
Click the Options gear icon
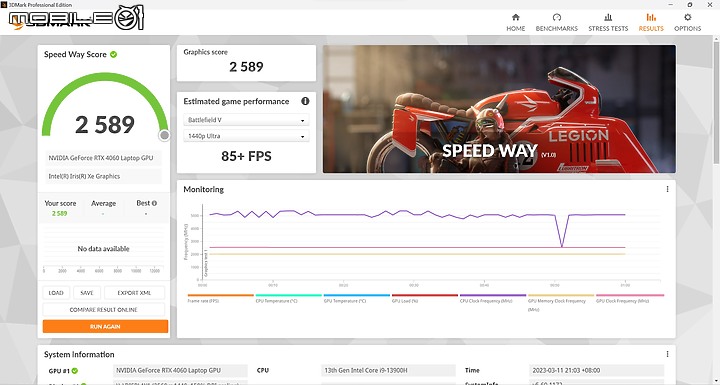[x=687, y=17]
